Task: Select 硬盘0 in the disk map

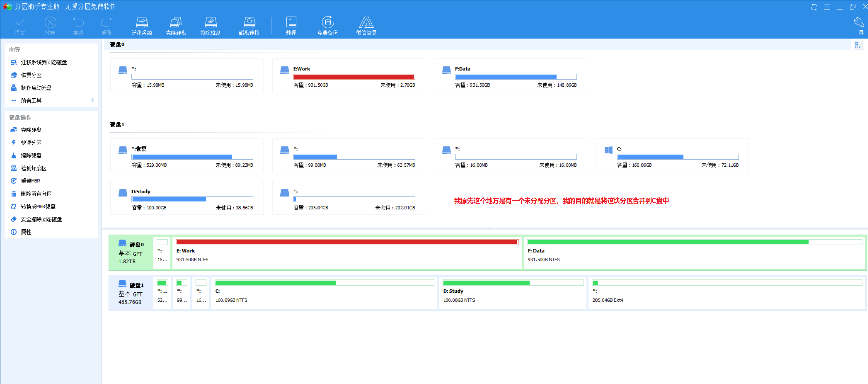Action: click(x=131, y=253)
